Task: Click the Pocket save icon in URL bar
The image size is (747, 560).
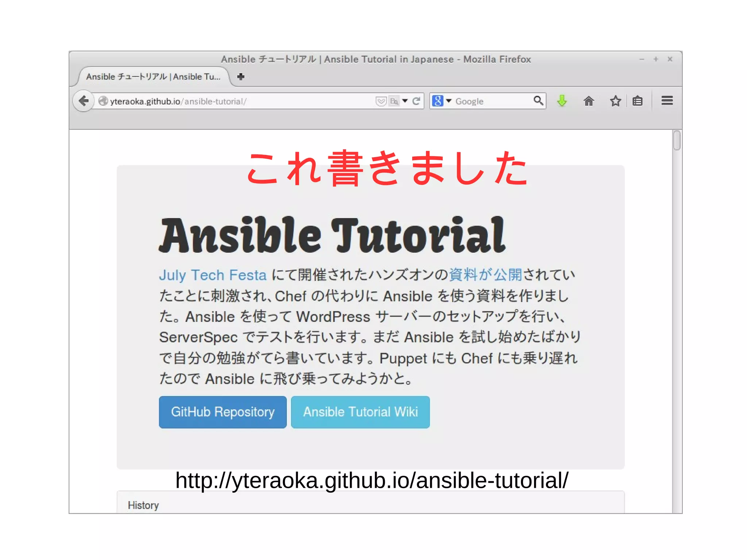Action: click(x=381, y=101)
